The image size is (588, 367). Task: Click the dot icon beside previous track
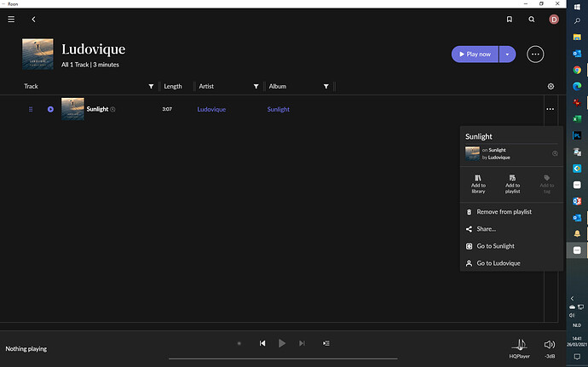239,343
